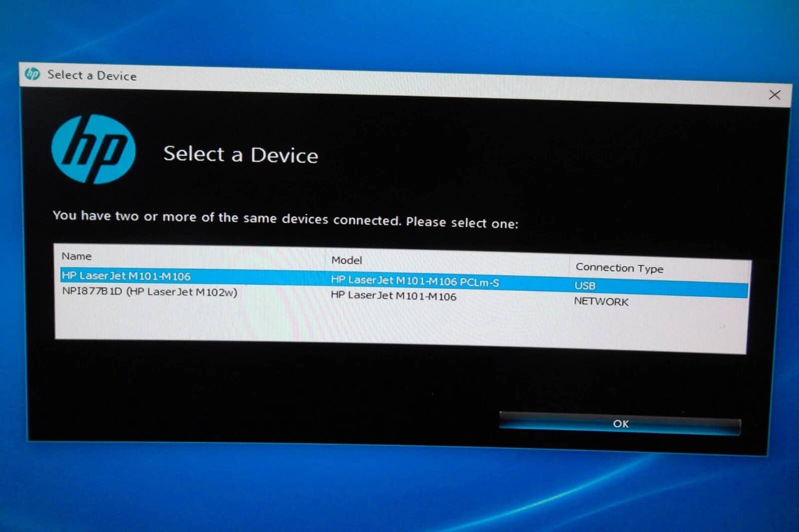Screen dimensions: 799x532
Task: Click the USB connection type cell
Action: click(x=585, y=285)
